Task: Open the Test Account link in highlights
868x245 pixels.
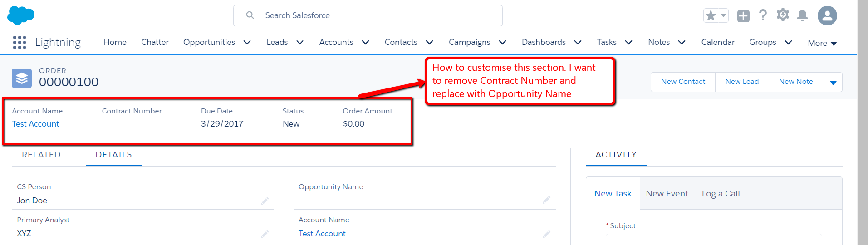Action: click(x=35, y=124)
